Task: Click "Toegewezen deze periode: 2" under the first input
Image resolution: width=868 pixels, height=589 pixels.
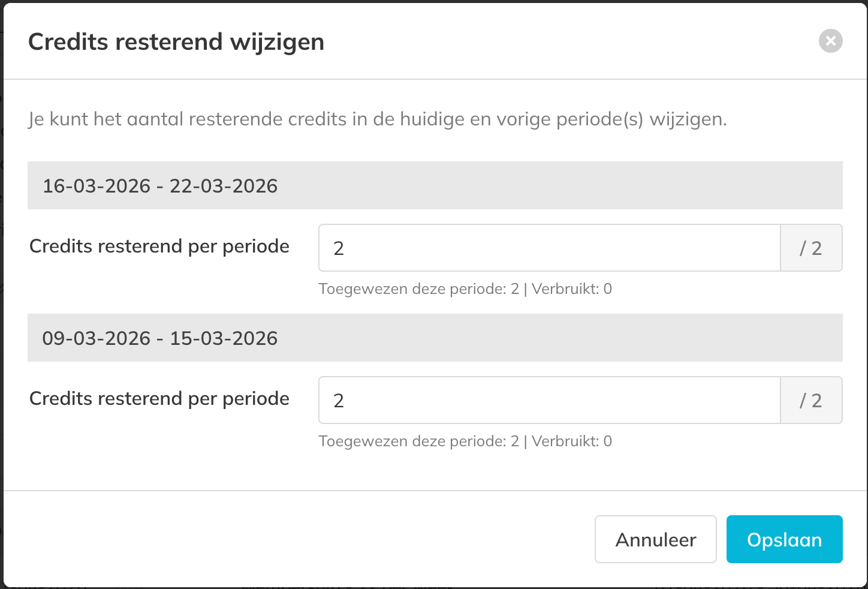Action: point(418,289)
